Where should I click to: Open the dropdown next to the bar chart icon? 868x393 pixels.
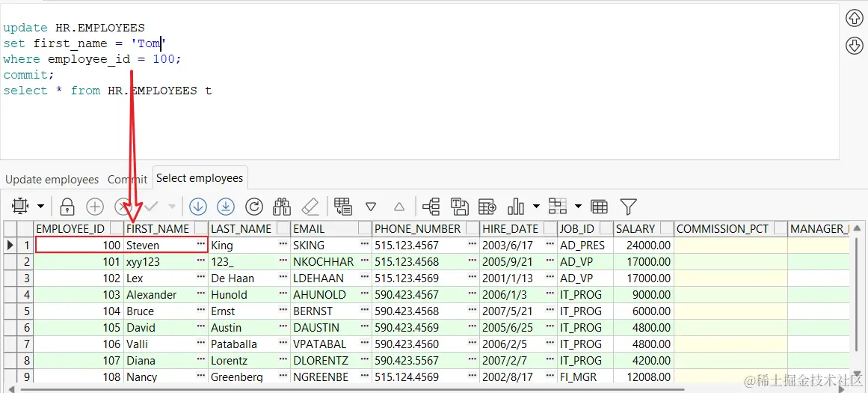point(536,207)
